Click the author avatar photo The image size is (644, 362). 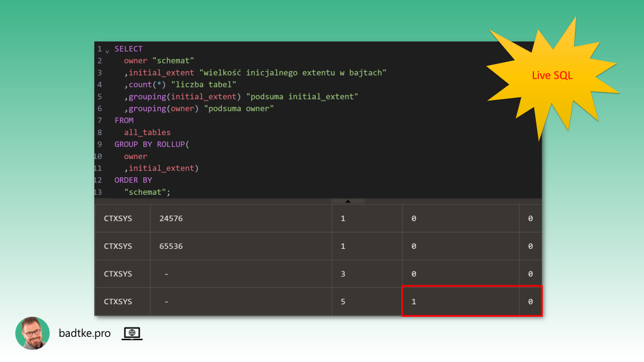[x=32, y=333]
